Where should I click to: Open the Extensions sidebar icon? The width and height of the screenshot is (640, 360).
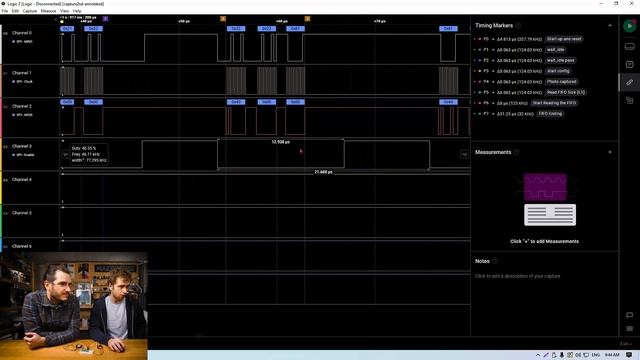point(629,100)
